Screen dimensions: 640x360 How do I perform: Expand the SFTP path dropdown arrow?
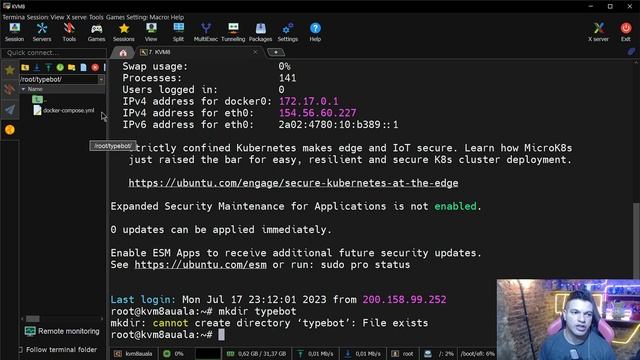point(101,80)
